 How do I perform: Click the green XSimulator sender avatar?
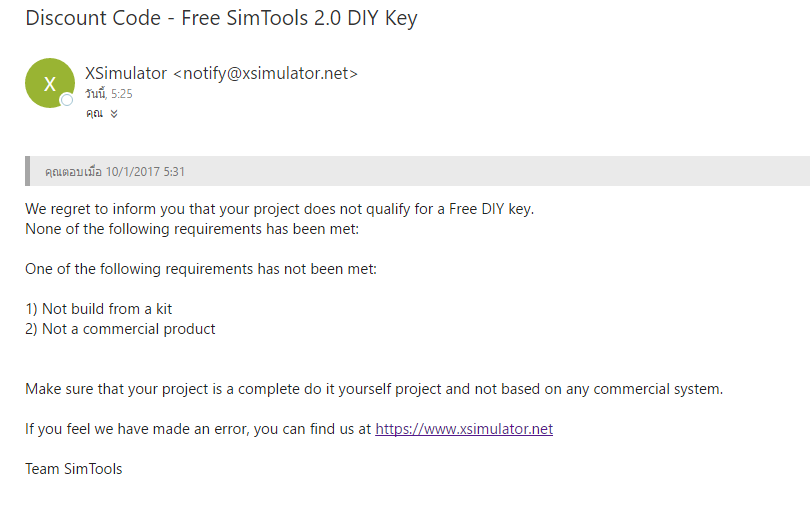[x=49, y=83]
